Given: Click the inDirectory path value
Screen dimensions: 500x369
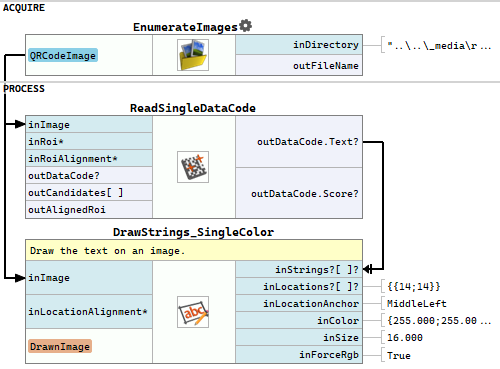Looking at the screenshot, I should (x=439, y=45).
